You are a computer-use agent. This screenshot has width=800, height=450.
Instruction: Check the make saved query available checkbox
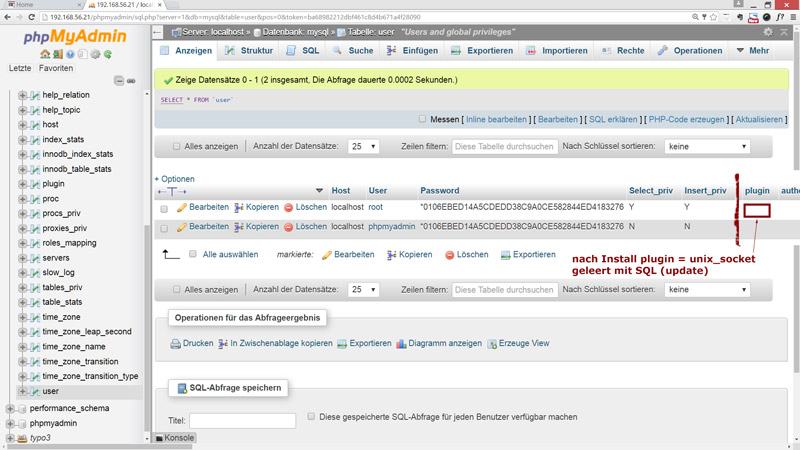(x=311, y=416)
